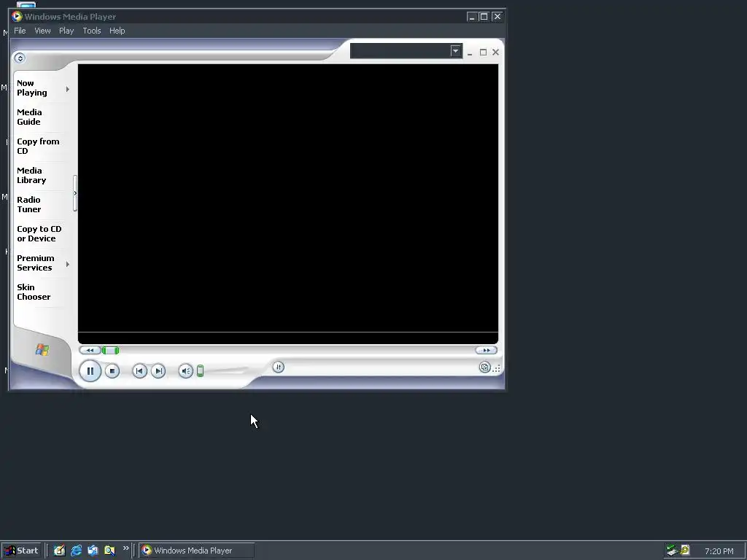Viewport: 747px width, 560px height.
Task: Open Copy to CD or Device
Action: point(39,234)
